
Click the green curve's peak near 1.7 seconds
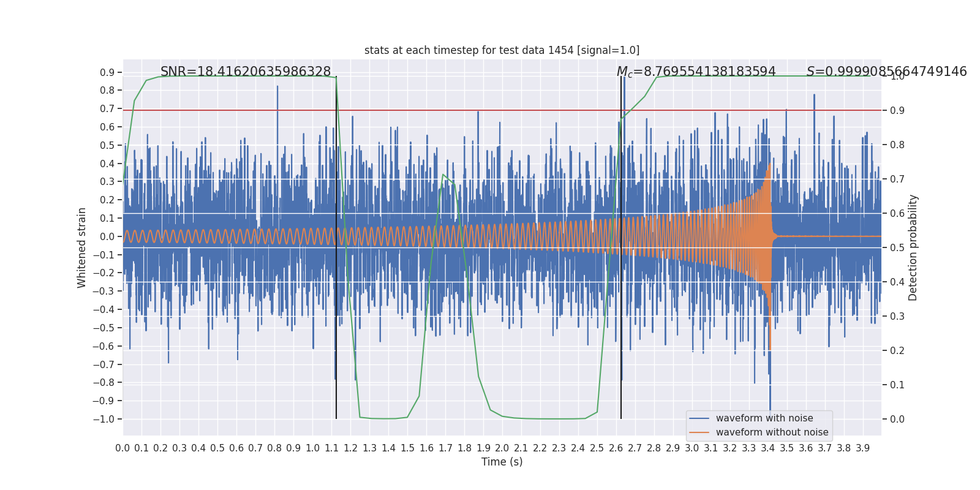[443, 175]
